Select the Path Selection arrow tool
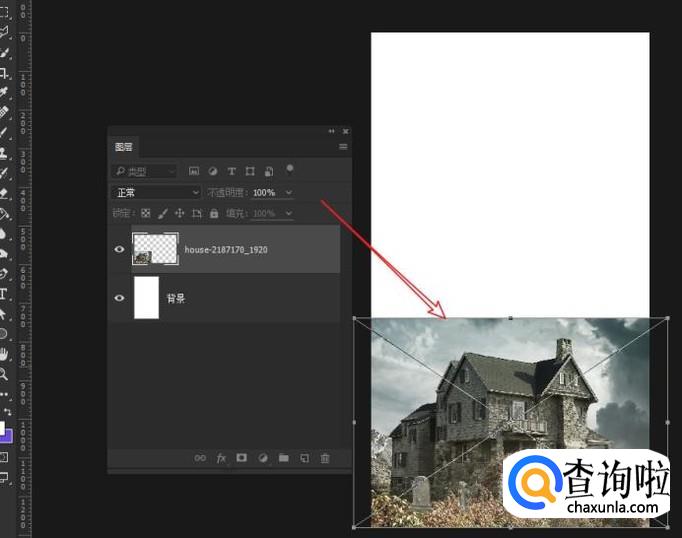This screenshot has height=538, width=682. click(3, 314)
